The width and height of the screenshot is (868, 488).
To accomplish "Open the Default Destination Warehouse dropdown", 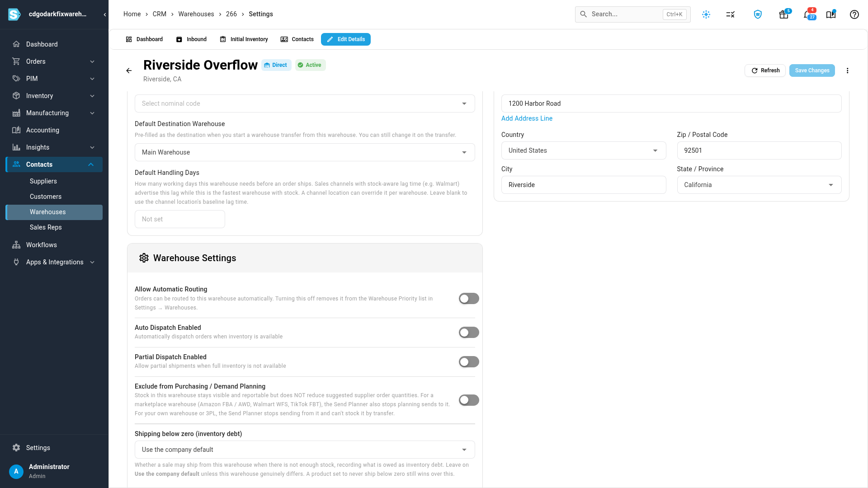I will click(x=305, y=152).
